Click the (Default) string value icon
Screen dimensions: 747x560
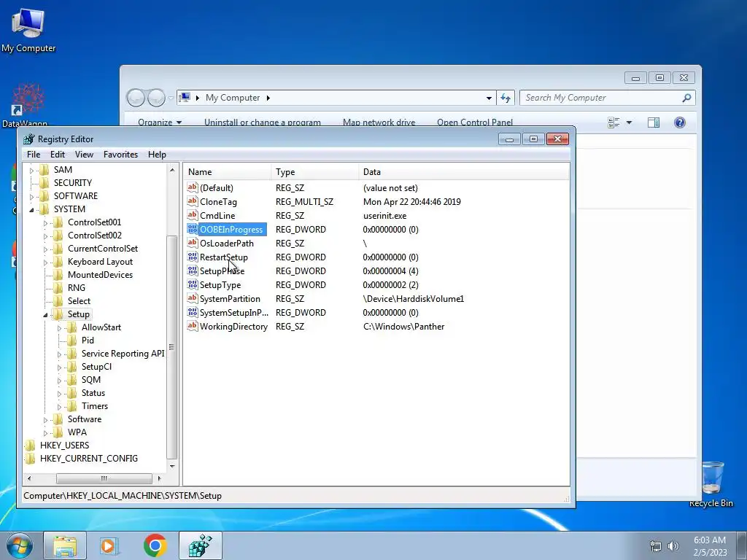[193, 187]
